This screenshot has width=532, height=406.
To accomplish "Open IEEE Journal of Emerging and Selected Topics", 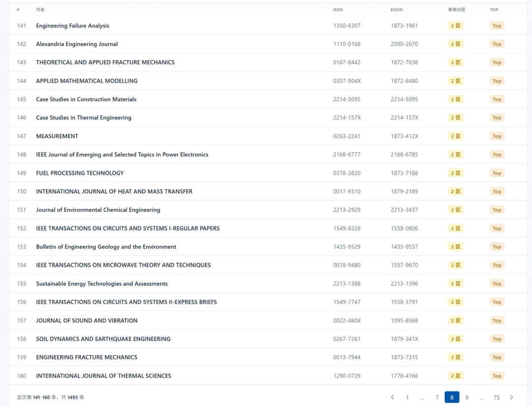I will 122,154.
